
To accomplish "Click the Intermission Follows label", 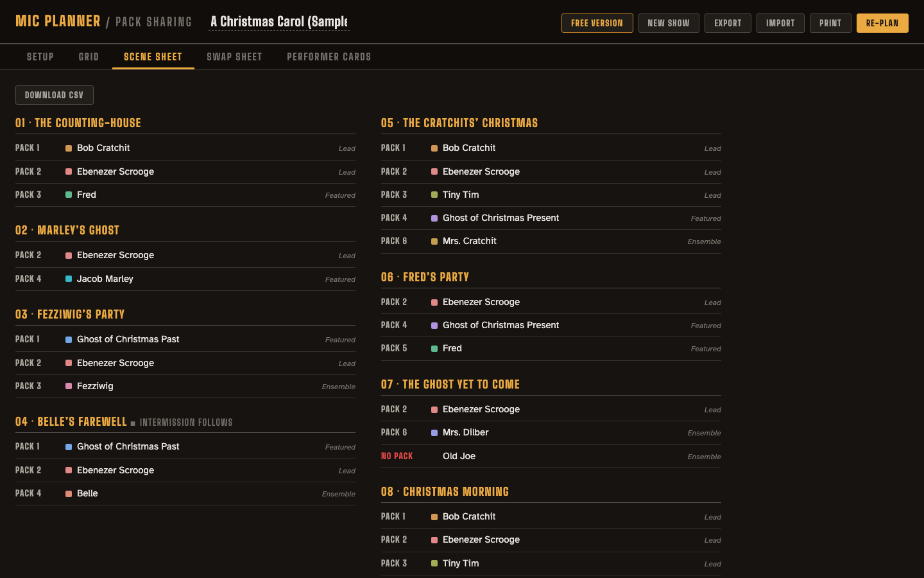I will pyautogui.click(x=186, y=423).
